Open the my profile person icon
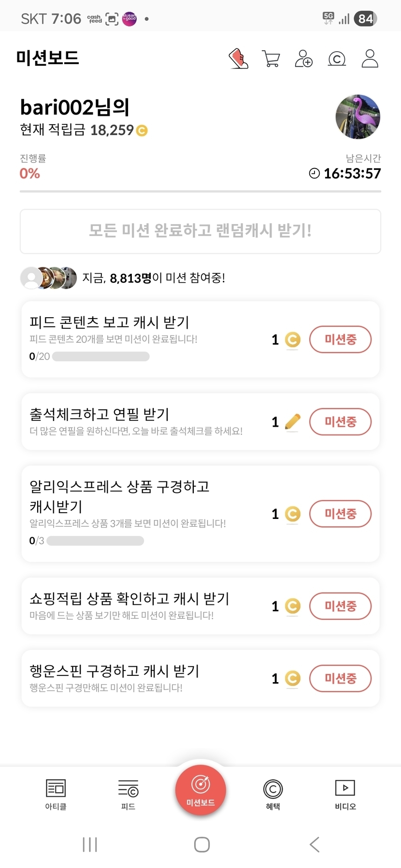This screenshot has width=401, height=868. (x=370, y=58)
